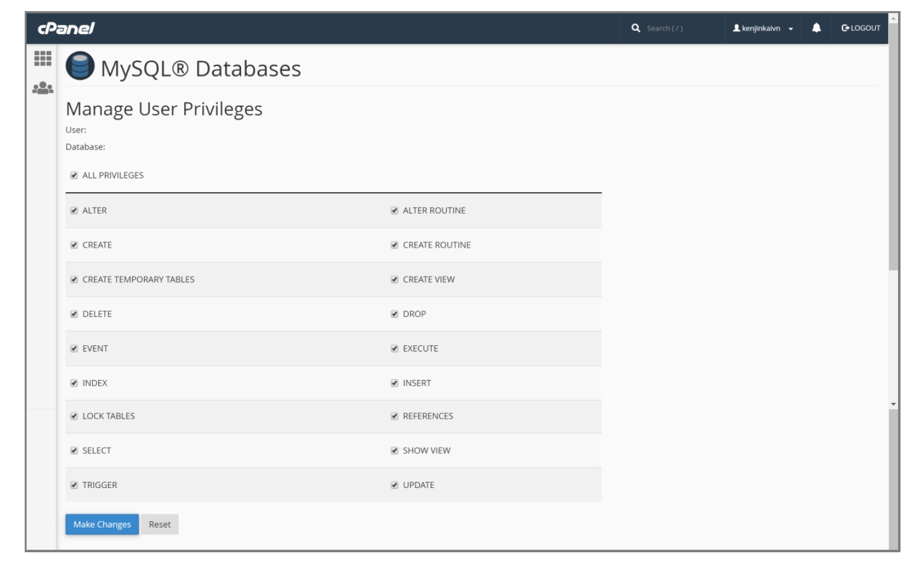924x564 pixels.
Task: Toggle the ALL PRIVILEGES checkbox
Action: click(74, 175)
